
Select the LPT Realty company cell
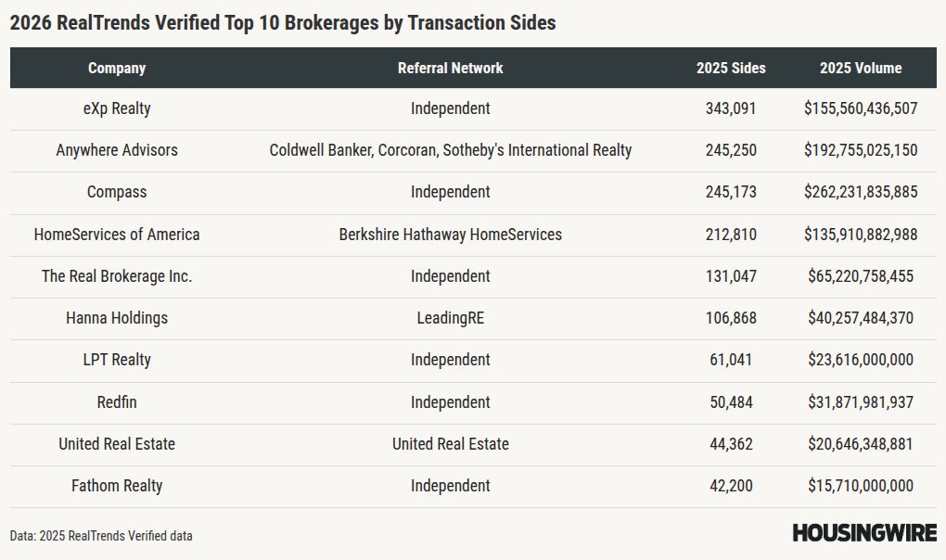click(117, 360)
